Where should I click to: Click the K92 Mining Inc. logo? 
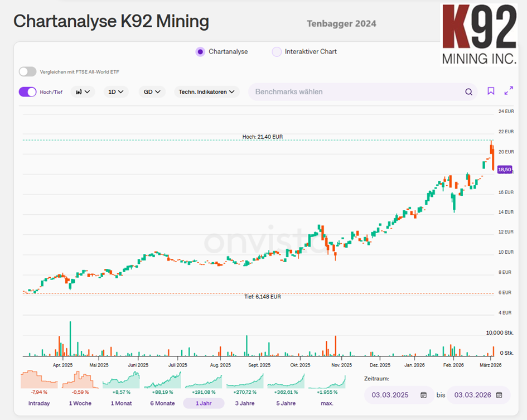478,35
